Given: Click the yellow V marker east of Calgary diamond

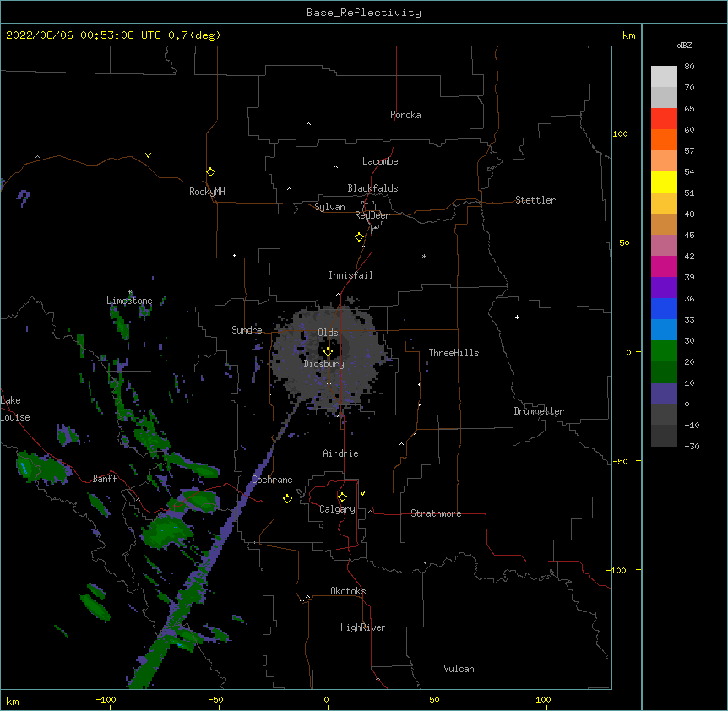Looking at the screenshot, I should coord(362,493).
